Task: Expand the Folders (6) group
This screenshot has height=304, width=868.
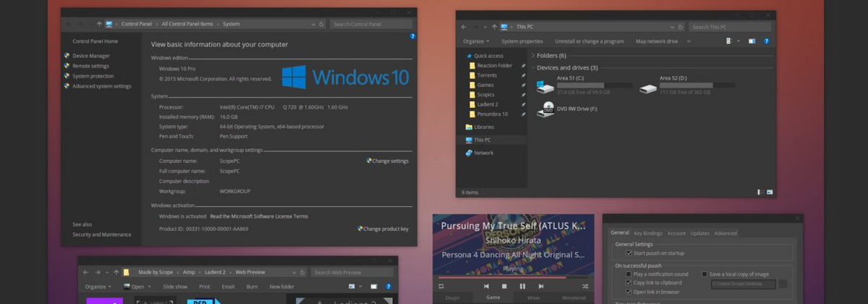Action: 533,55
